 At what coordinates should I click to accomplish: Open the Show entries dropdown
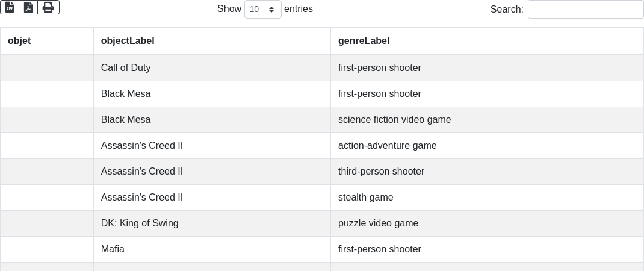262,9
